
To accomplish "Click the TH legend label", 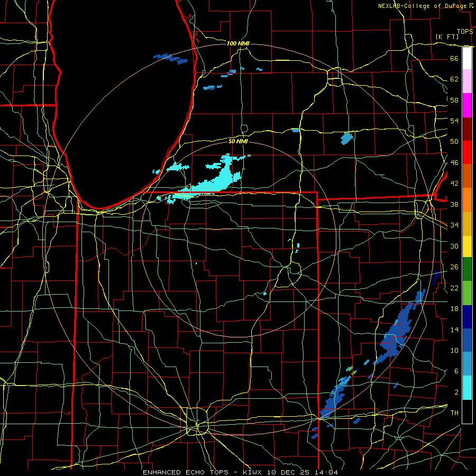I will coord(454,413).
